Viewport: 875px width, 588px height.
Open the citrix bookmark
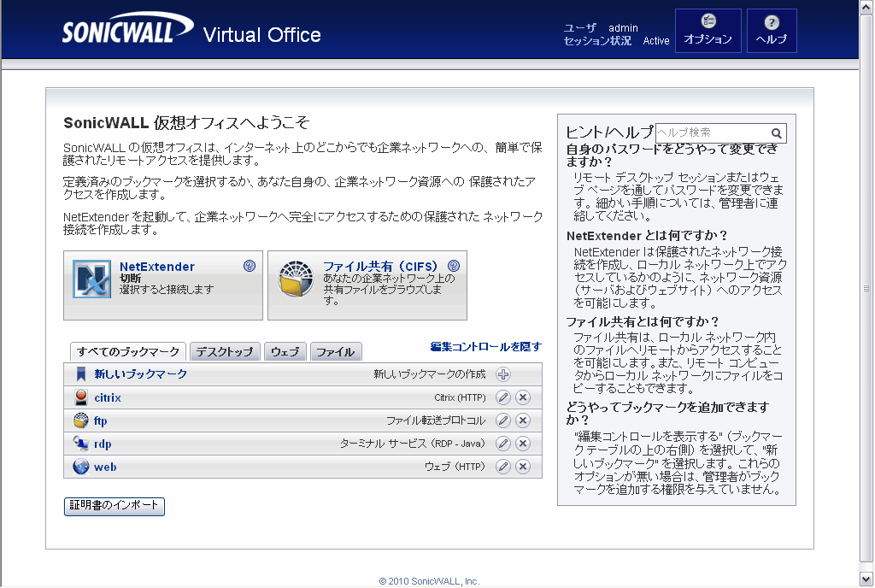pyautogui.click(x=107, y=397)
